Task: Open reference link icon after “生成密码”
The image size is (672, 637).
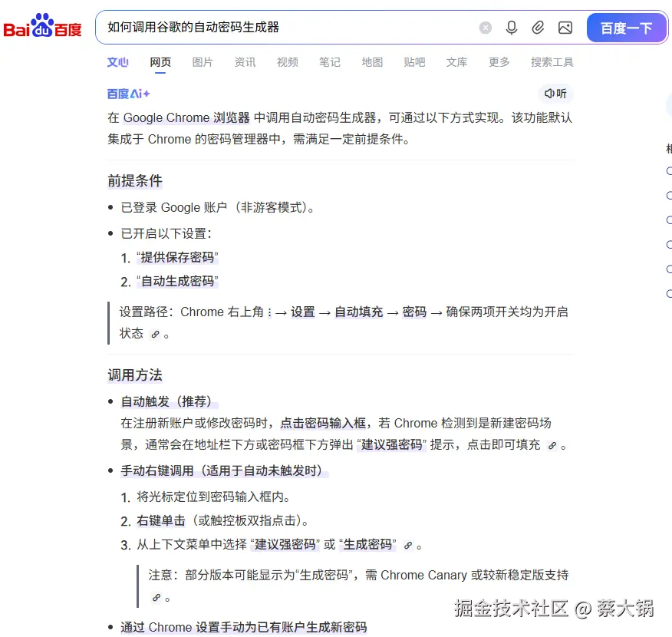Action: (x=408, y=545)
